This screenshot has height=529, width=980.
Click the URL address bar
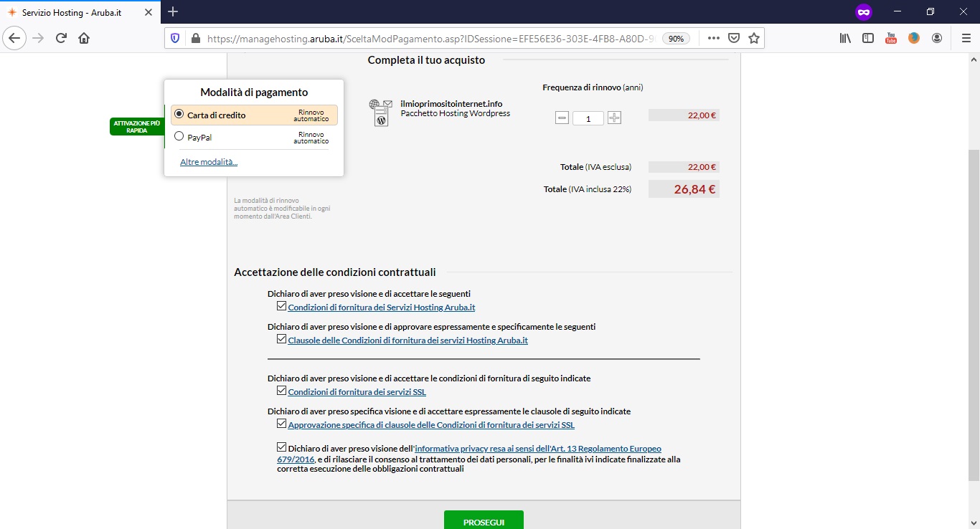click(x=430, y=39)
